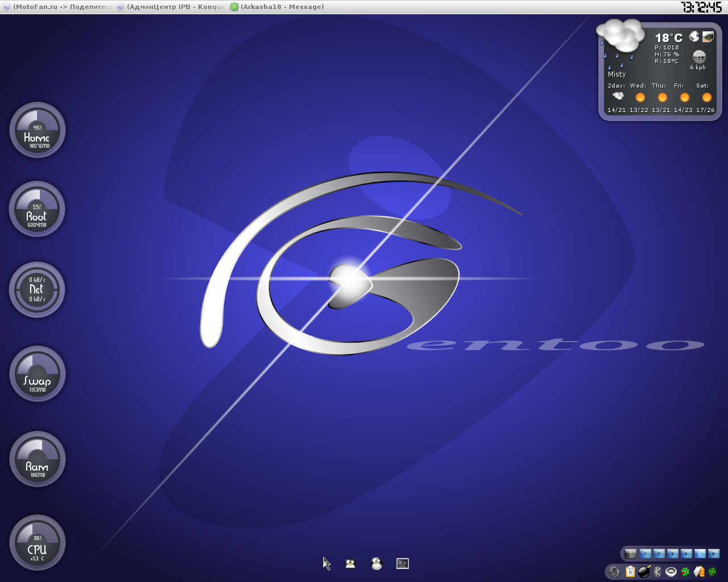
Task: Click the framed penguin screen icon in dock
Action: tap(403, 564)
